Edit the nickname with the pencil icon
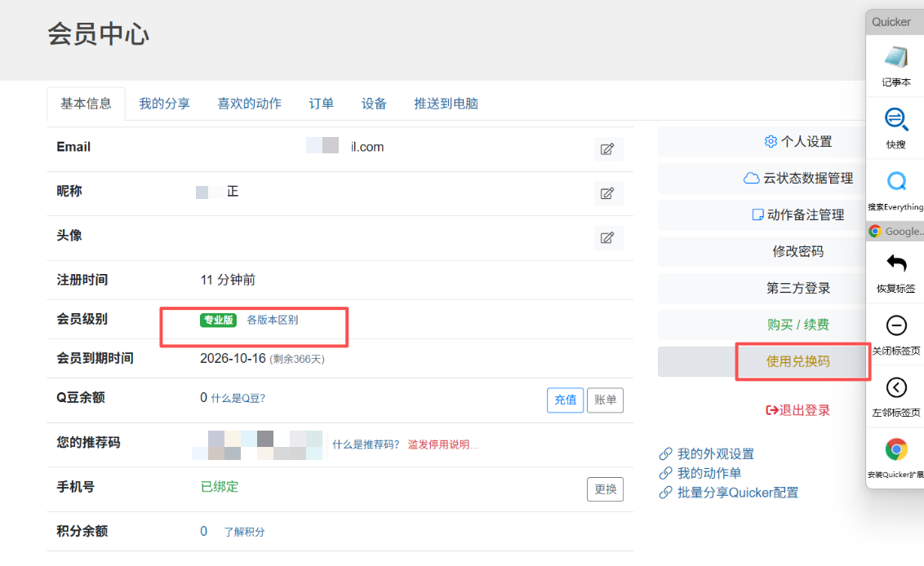This screenshot has width=924, height=566. coord(607,193)
